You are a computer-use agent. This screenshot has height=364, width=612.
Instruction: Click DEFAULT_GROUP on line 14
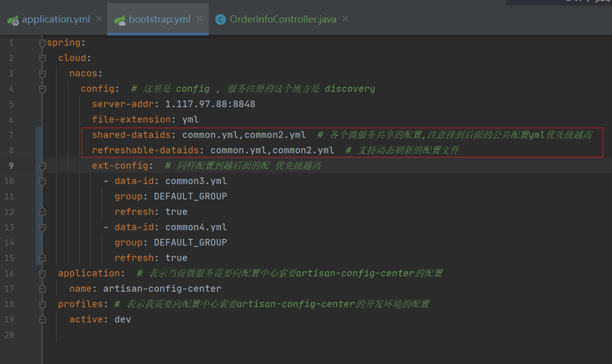coord(190,242)
